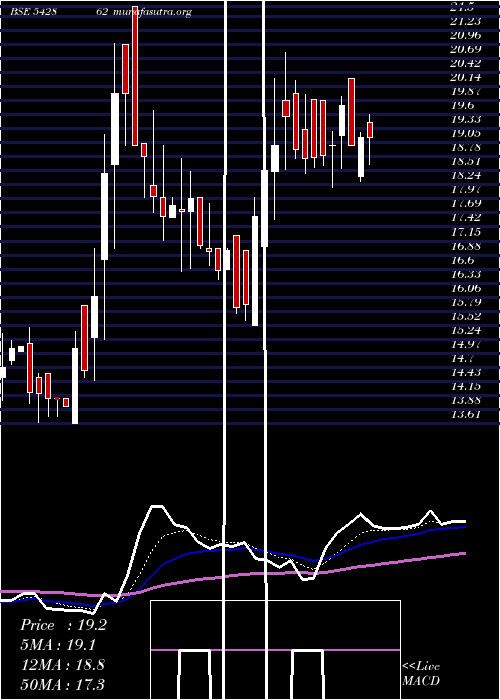Click the 18.51 price axis label
500x700 pixels.
(466, 161)
